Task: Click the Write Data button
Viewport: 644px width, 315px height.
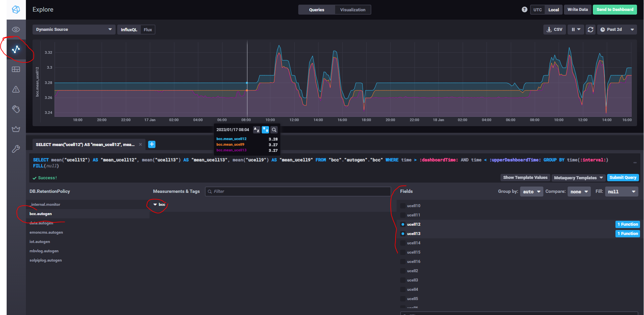Action: [578, 10]
